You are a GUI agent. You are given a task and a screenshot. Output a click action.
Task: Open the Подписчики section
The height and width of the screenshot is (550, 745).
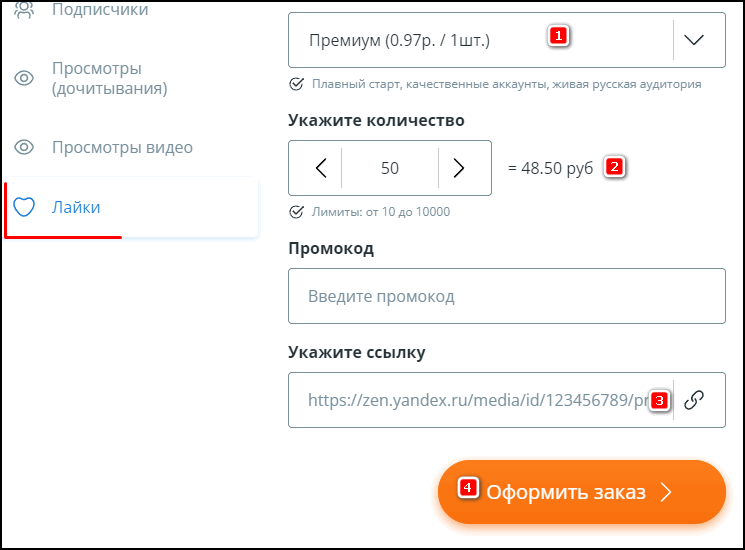100,10
